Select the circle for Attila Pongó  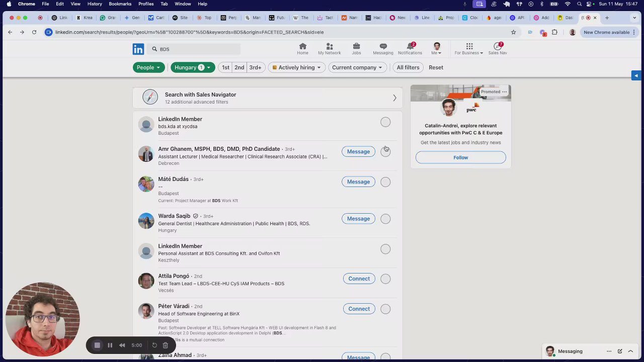pos(385,279)
